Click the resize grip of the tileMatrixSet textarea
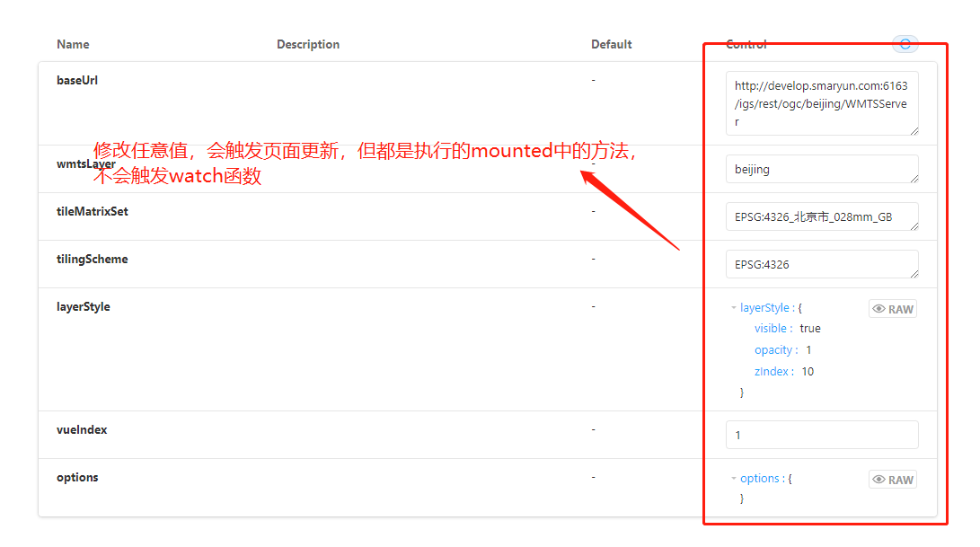980x547 pixels. pyautogui.click(x=914, y=225)
